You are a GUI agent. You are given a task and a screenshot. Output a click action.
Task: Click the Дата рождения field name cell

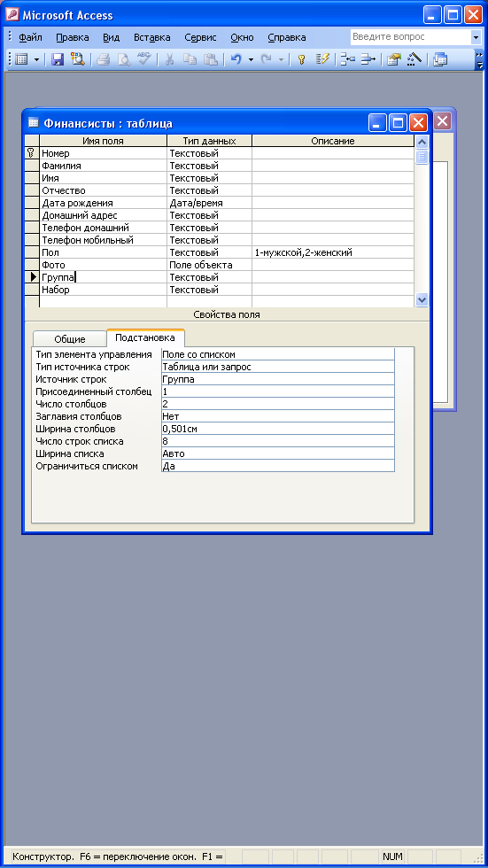coord(103,203)
